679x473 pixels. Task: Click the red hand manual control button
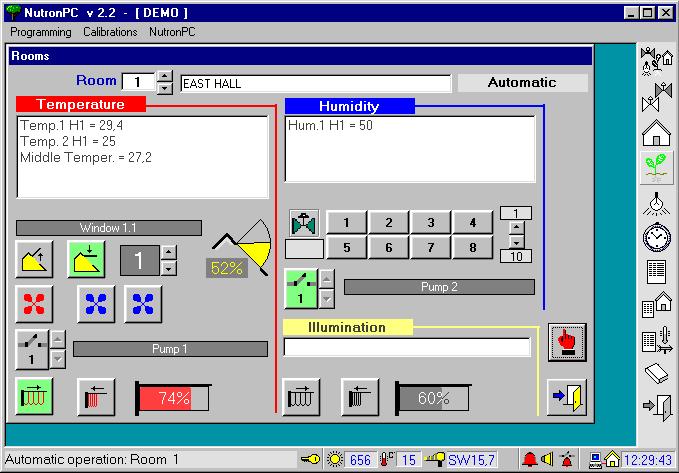click(x=567, y=342)
